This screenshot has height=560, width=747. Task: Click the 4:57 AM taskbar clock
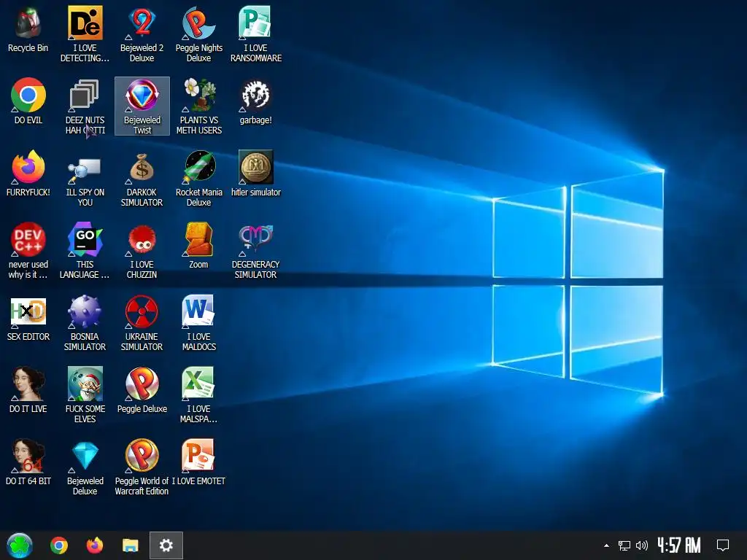(679, 545)
